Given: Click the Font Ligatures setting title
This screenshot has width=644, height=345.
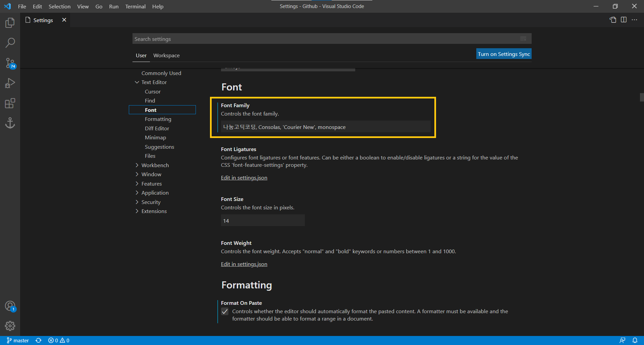Looking at the screenshot, I should click(238, 149).
